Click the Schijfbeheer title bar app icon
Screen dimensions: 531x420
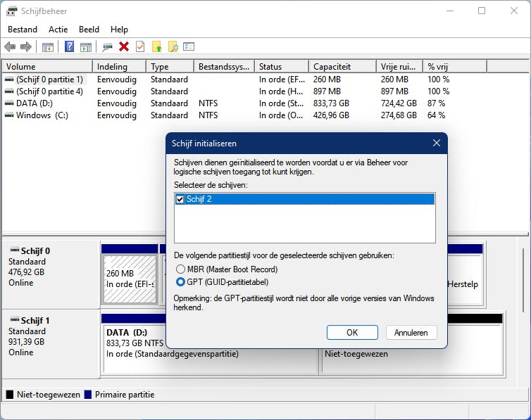[x=11, y=11]
